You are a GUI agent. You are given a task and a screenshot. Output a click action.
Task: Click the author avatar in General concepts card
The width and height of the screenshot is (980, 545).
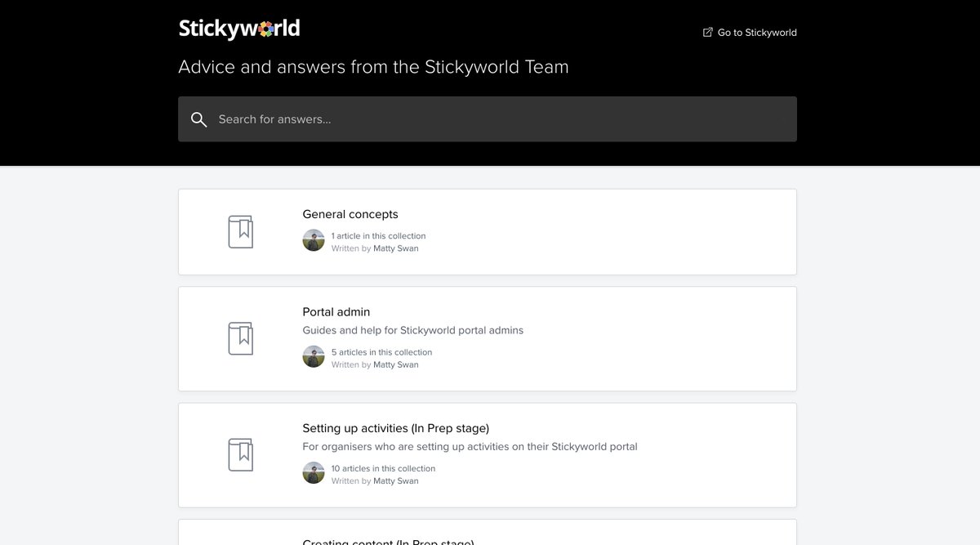(314, 240)
